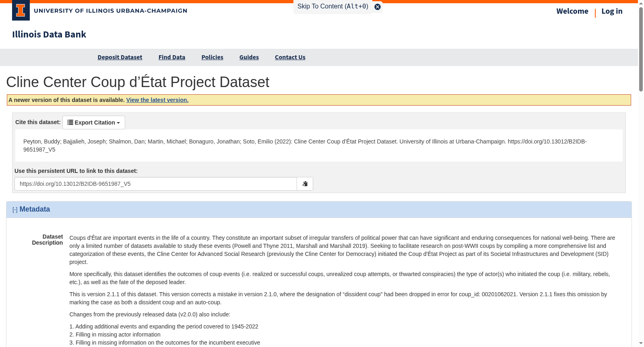
Task: Go to Find Data
Action: 172,57
